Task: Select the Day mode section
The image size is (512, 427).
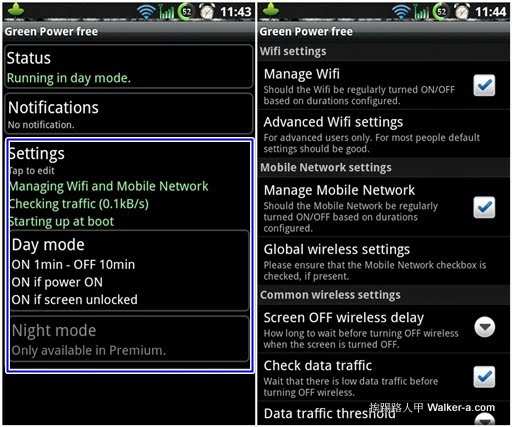Action: pyautogui.click(x=130, y=271)
